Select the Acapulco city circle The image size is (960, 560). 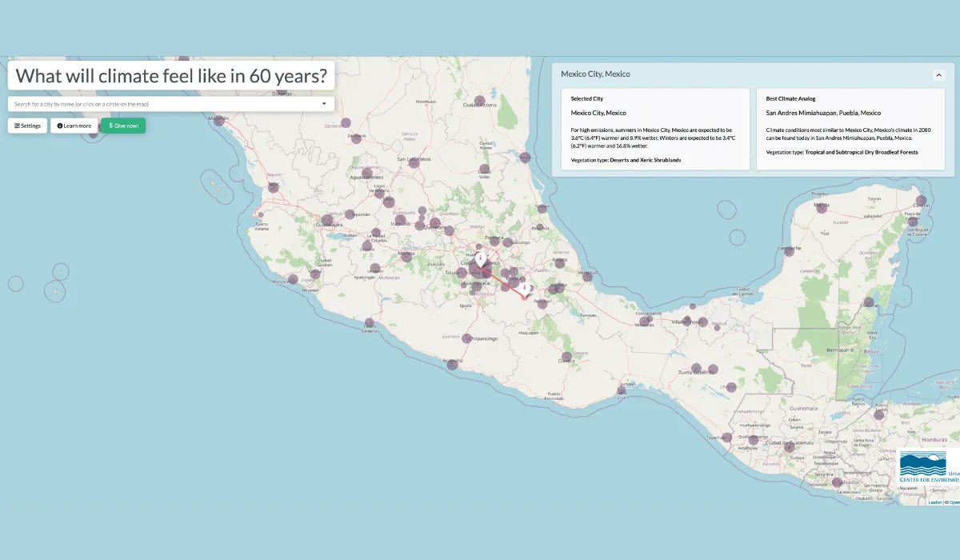[452, 364]
